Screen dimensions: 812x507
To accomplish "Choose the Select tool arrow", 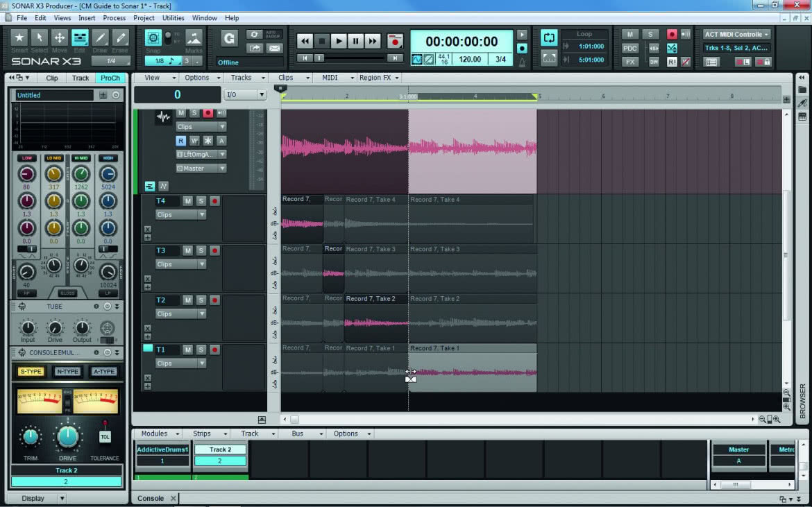I will [40, 37].
